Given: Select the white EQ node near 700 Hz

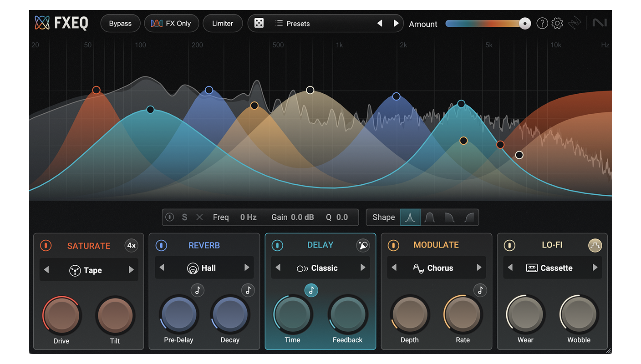Looking at the screenshot, I should (x=310, y=90).
